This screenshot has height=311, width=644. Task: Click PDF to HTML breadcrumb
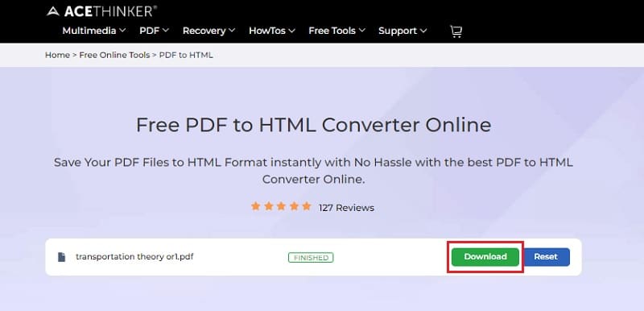[x=186, y=55]
